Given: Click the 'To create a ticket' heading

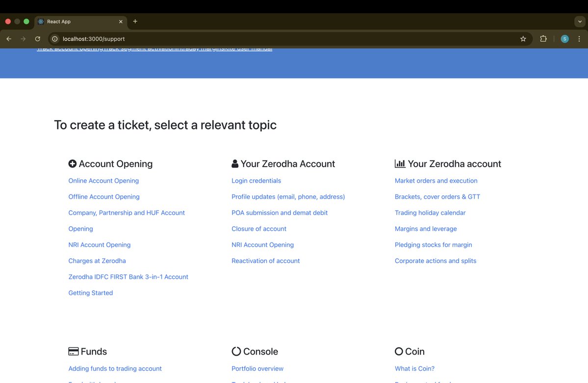Looking at the screenshot, I should 165,125.
